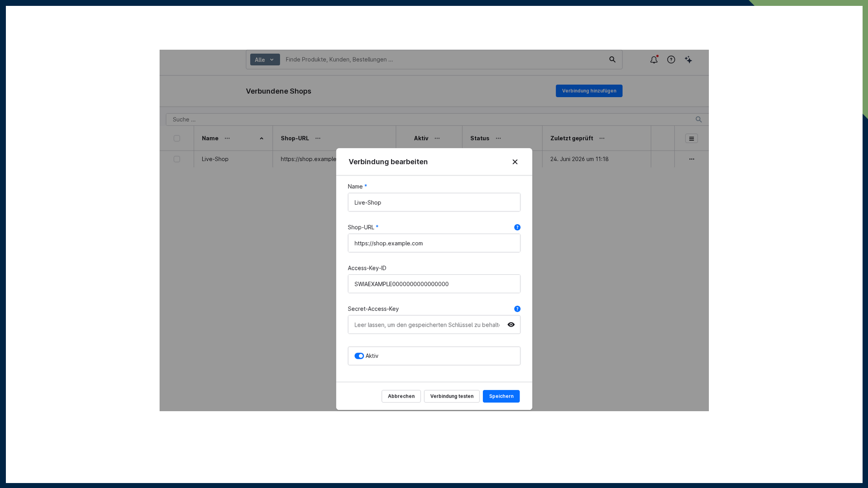Click the Aktiv column header label
This screenshot has height=488, width=868.
(421, 138)
